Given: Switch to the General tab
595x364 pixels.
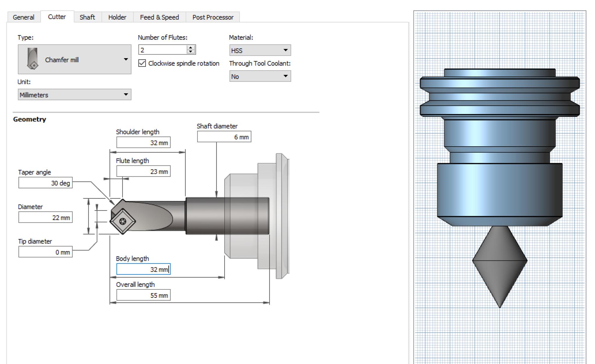Looking at the screenshot, I should point(24,17).
